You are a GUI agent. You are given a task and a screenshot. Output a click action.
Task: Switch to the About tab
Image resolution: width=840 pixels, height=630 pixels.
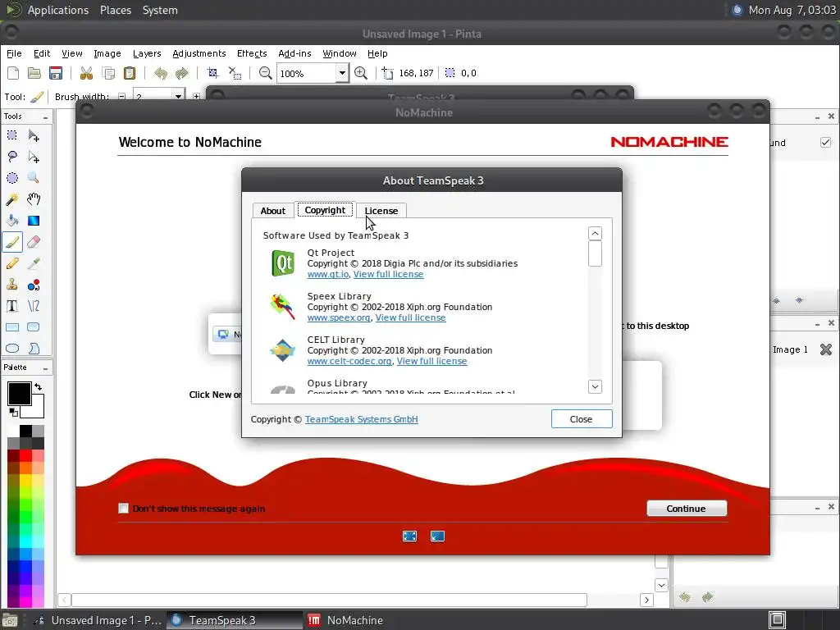click(x=272, y=211)
